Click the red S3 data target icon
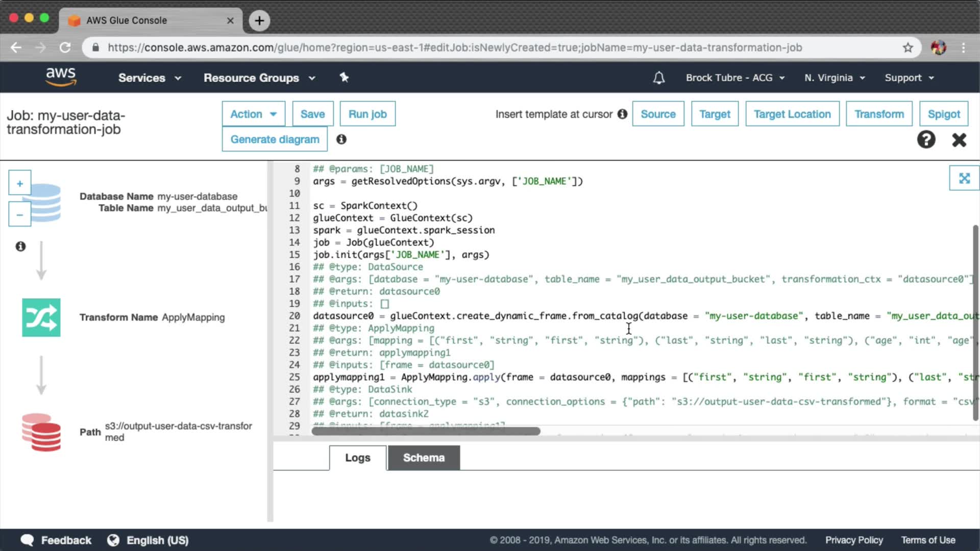This screenshot has height=551, width=980. pos(41,432)
